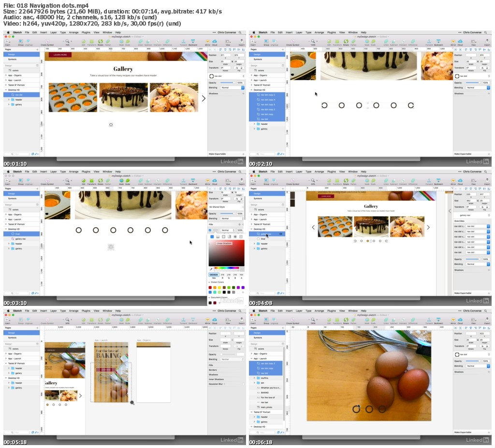
Task: Toggle gallery nav layer visibility, 00:04:08 frame
Action: point(281,234)
